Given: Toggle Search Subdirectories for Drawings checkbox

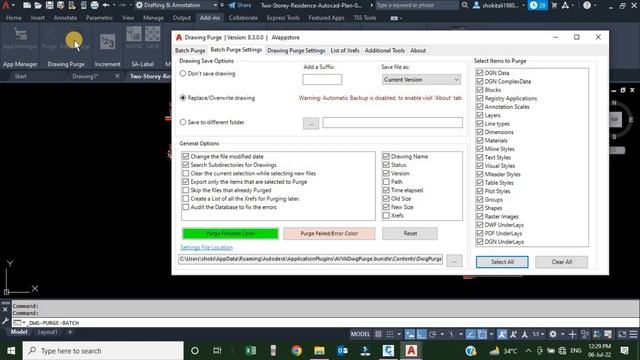Looking at the screenshot, I should pos(186,165).
